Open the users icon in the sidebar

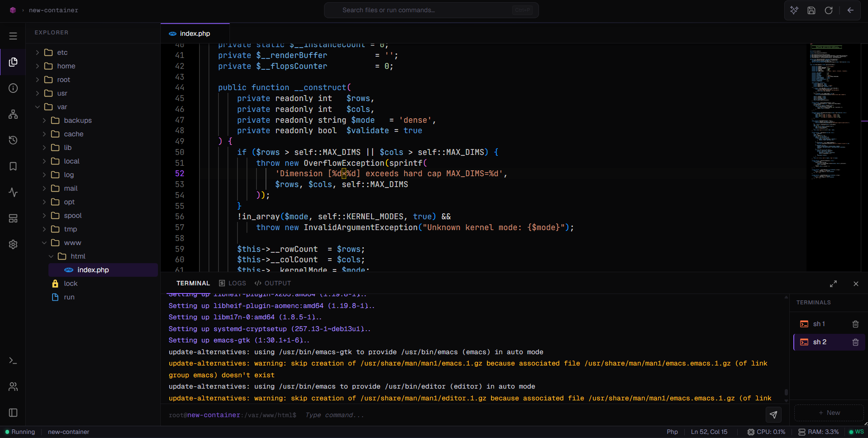coord(13,386)
